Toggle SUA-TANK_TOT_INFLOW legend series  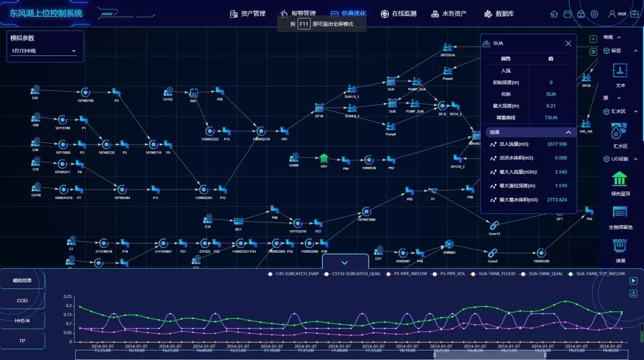pyautogui.click(x=597, y=274)
